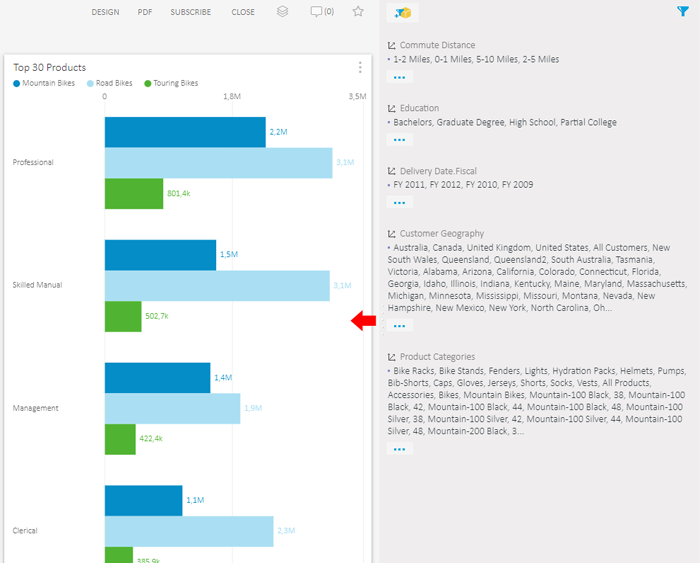The image size is (700, 563).
Task: Click the 1,8M axis tick label
Action: tap(232, 96)
